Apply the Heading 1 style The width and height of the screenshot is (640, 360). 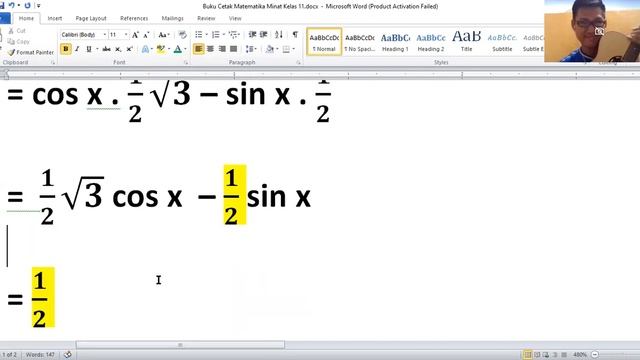[395, 42]
